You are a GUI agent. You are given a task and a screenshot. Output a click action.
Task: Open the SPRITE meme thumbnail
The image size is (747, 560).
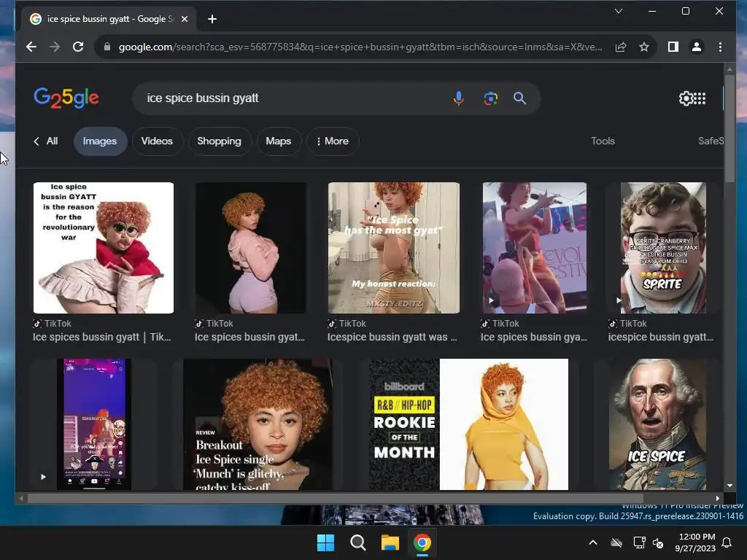tap(663, 248)
